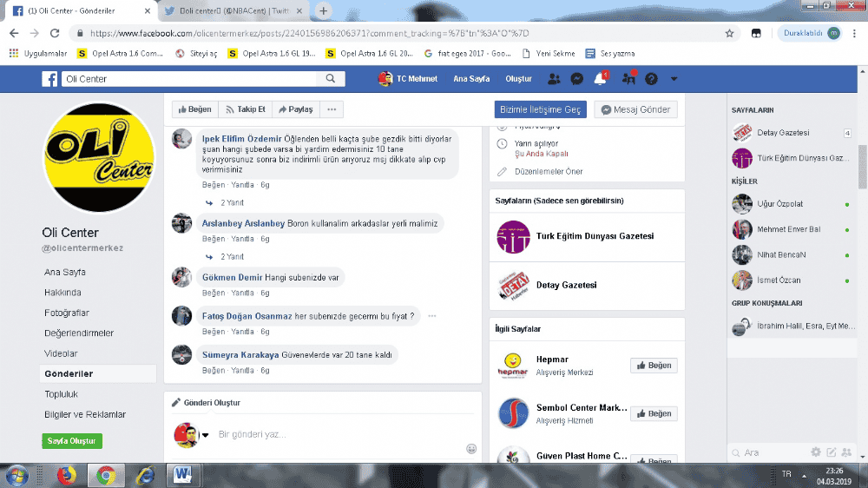
Task: Like Hepmar page with Beğen
Action: coord(654,366)
